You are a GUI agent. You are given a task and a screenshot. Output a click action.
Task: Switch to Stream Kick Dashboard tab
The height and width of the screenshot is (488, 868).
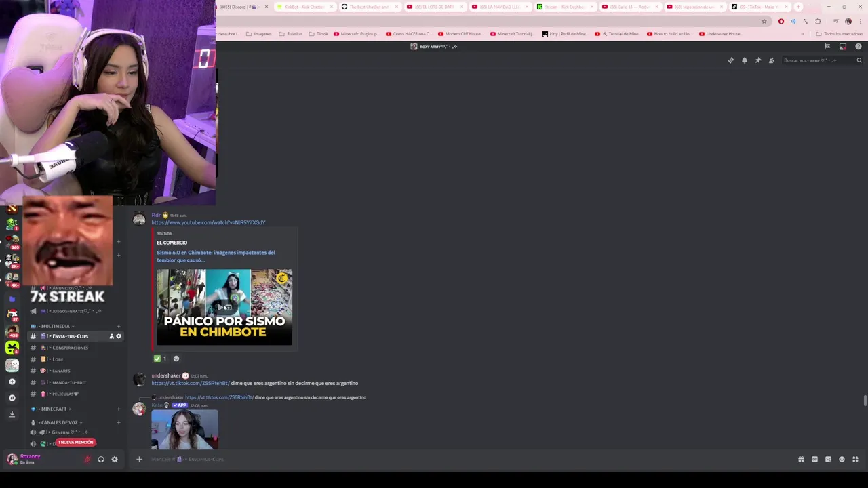[564, 7]
